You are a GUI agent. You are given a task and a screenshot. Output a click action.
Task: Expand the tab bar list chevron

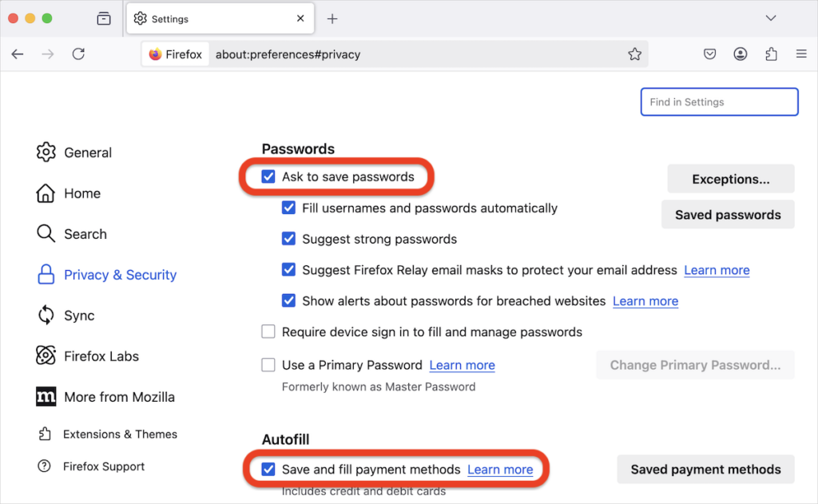click(770, 18)
